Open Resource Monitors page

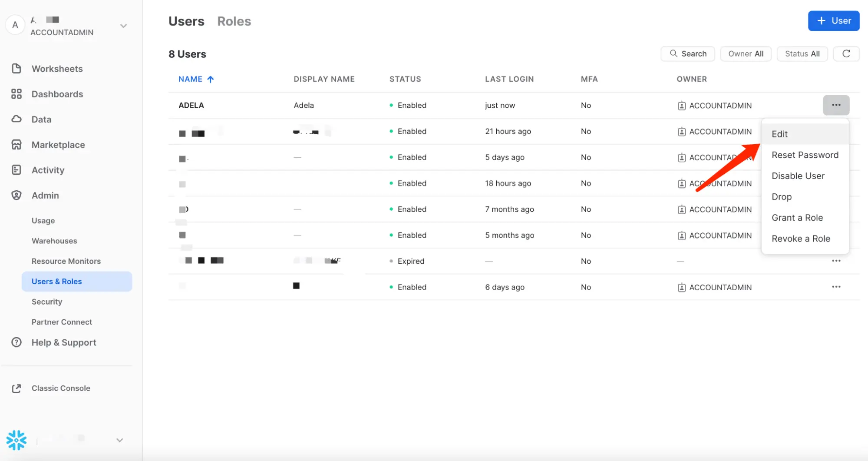coord(66,261)
